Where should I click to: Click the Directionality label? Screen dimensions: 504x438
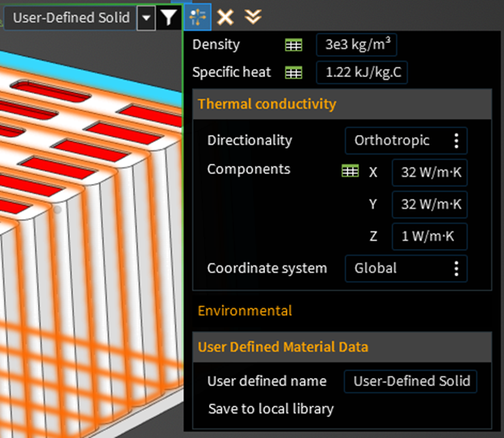pyautogui.click(x=250, y=141)
